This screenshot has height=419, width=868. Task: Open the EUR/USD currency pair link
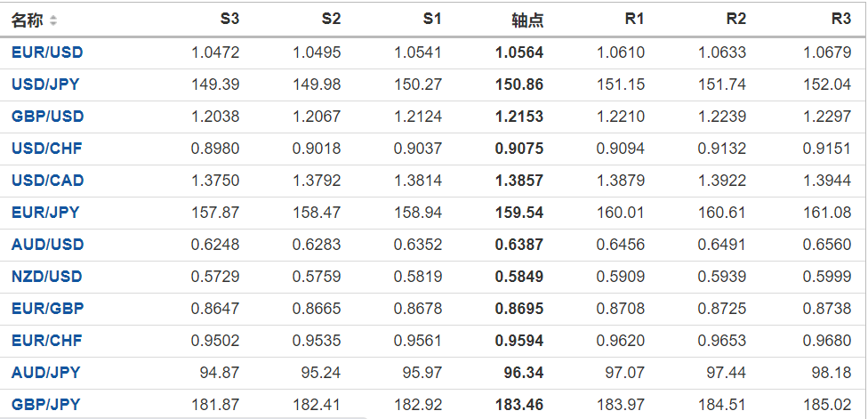pyautogui.click(x=47, y=52)
